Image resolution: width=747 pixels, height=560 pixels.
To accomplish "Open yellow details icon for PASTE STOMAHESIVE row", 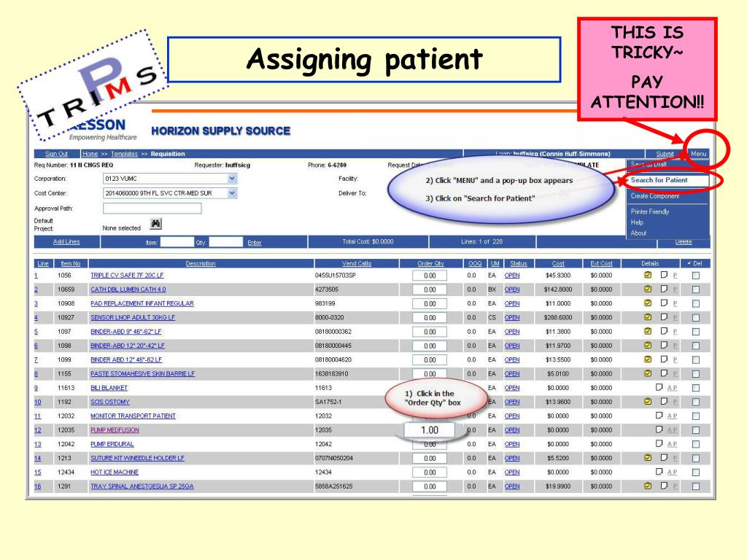I will point(648,373).
